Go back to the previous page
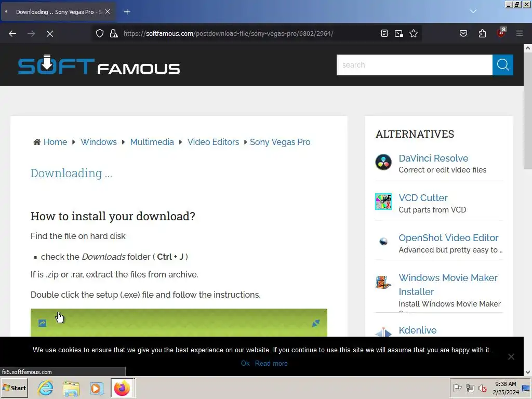The image size is (532, 399). (12, 34)
